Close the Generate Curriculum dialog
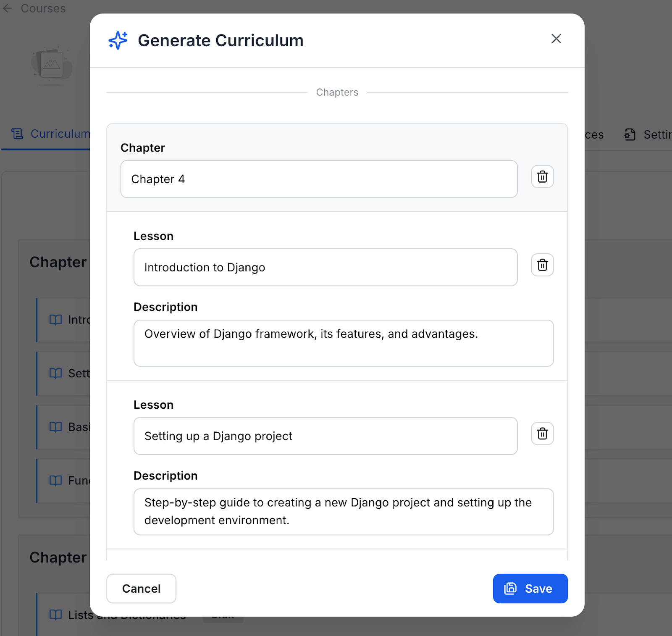672x636 pixels. 556,39
